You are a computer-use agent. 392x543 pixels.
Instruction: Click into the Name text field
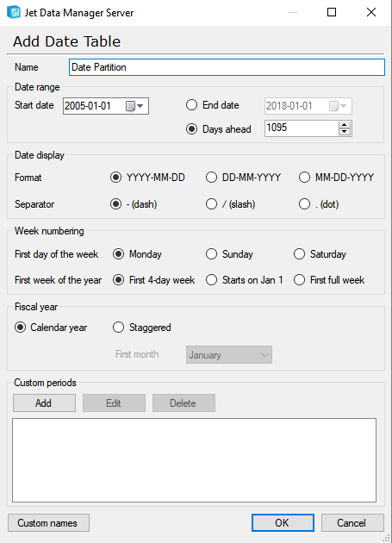pos(227,67)
